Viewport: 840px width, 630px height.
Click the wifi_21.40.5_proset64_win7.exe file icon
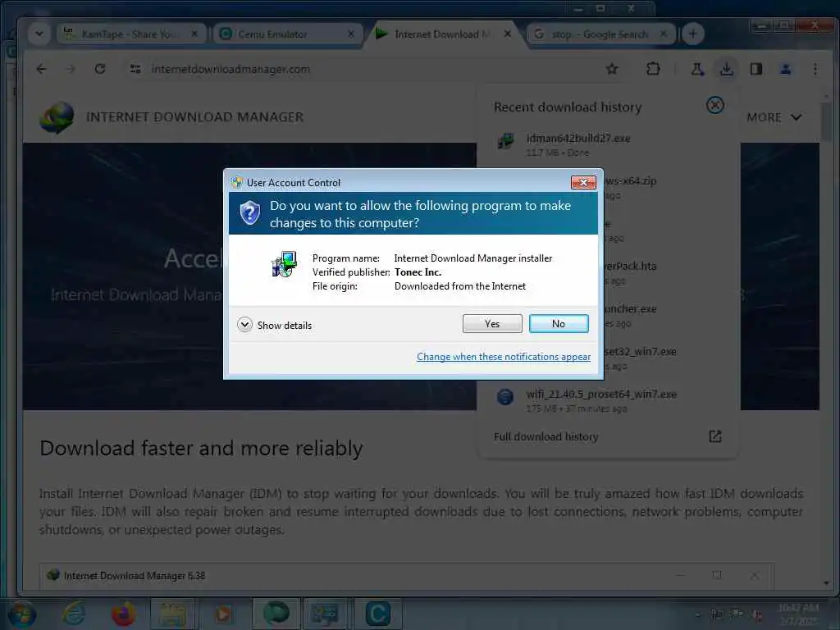point(505,397)
